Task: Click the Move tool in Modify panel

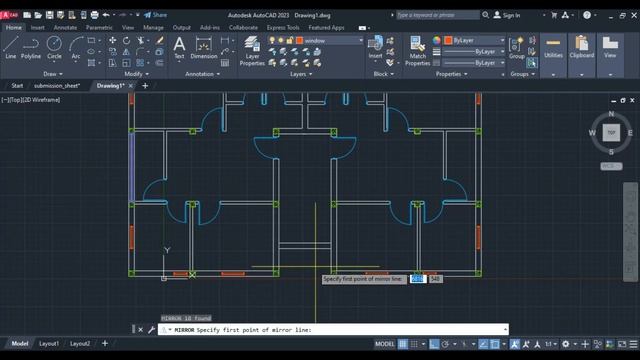Action: pos(112,40)
